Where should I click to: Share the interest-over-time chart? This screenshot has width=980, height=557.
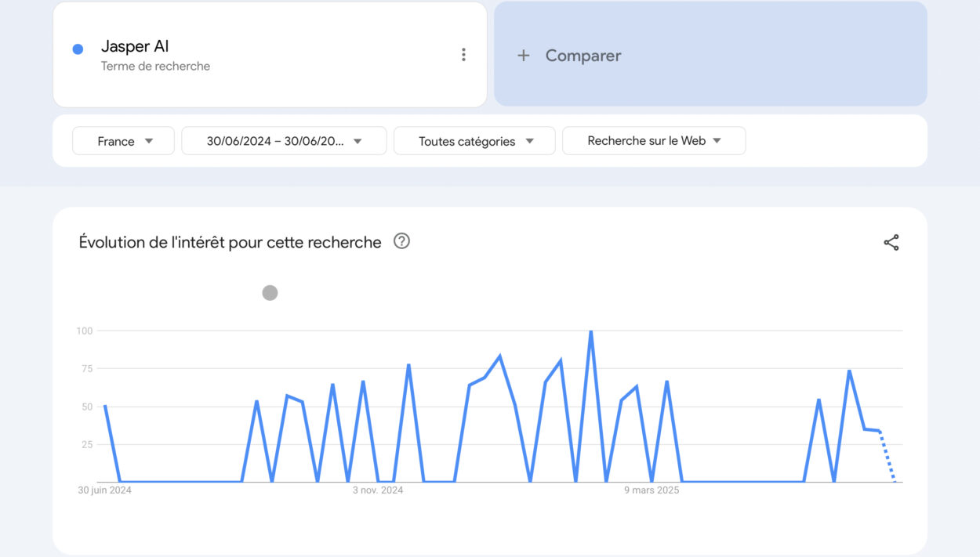tap(891, 243)
